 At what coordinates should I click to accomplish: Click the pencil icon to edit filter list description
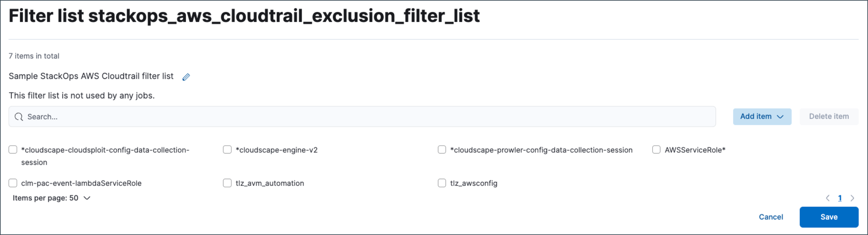coord(186,77)
